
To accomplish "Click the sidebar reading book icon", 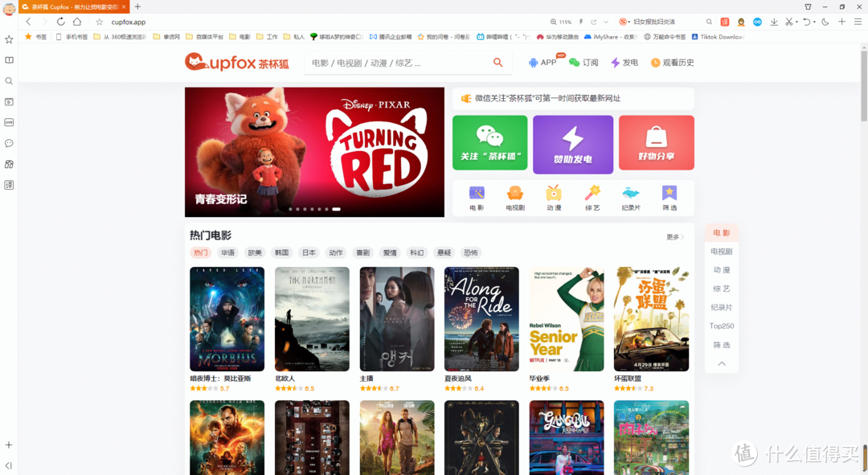I will (x=9, y=59).
